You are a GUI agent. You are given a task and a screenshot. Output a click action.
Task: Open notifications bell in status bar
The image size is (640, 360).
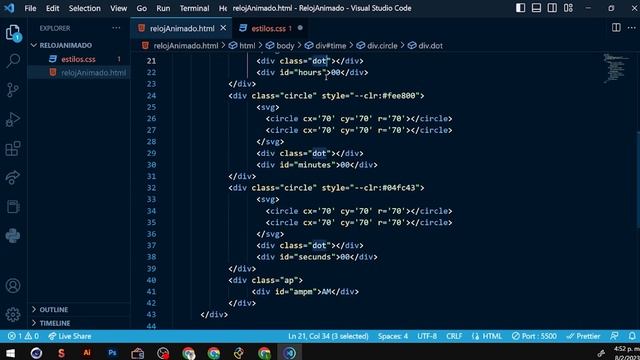pos(632,336)
